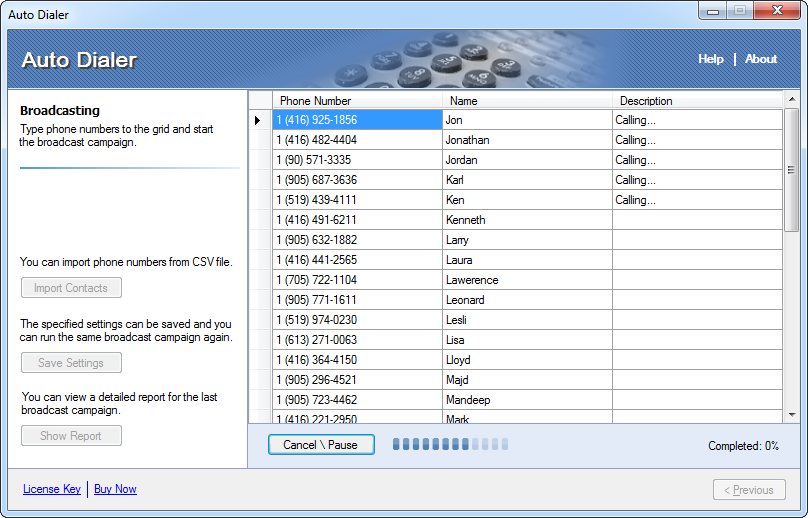This screenshot has height=518, width=808.
Task: Click the name cell Jon
Action: click(x=527, y=120)
